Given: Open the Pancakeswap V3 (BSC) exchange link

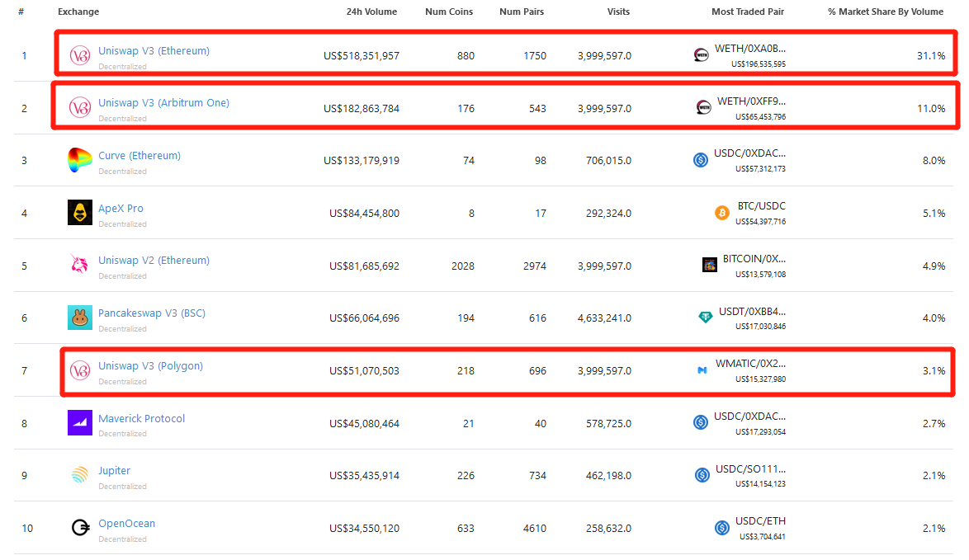Looking at the screenshot, I should [x=152, y=313].
